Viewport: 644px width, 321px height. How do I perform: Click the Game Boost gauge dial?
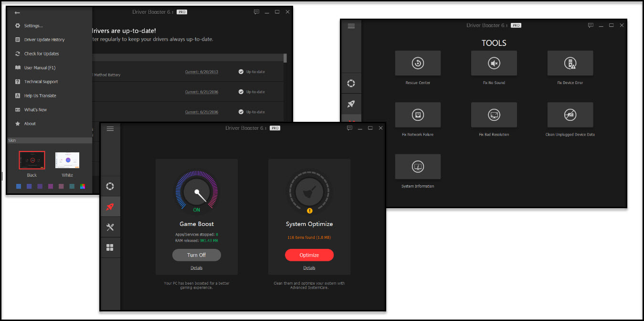click(197, 192)
